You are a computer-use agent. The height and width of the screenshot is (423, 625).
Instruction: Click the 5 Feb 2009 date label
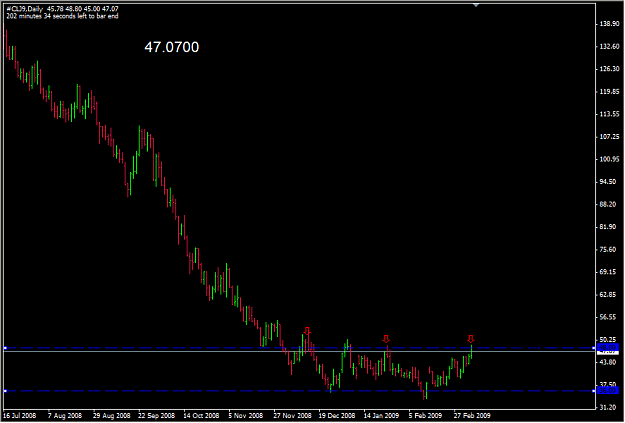tap(425, 416)
